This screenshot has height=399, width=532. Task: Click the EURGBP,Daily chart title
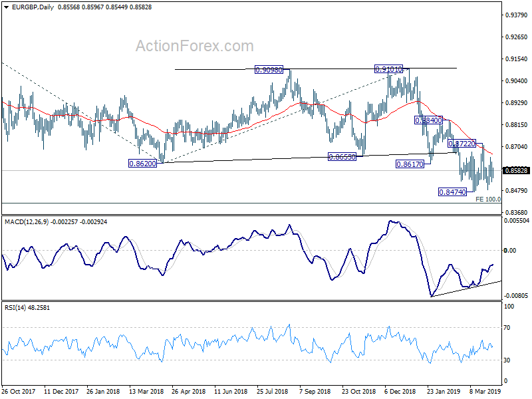tap(33, 7)
